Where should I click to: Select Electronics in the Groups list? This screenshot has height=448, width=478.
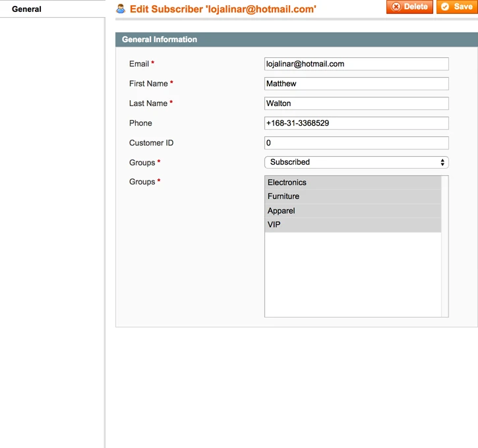(353, 182)
